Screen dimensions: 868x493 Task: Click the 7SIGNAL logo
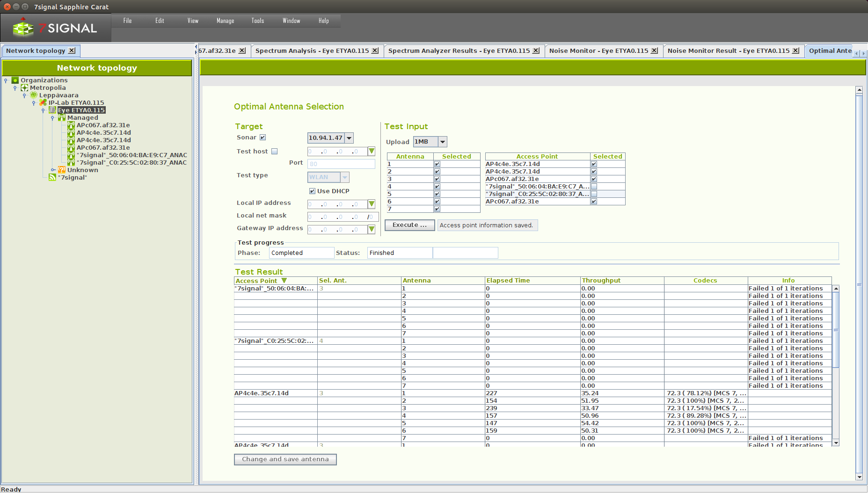[55, 28]
